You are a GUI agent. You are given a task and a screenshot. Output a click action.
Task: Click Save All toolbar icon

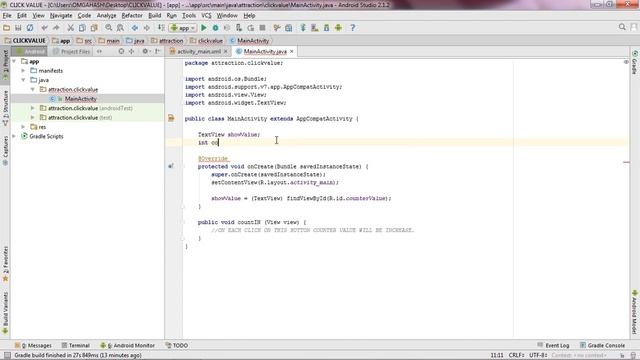18,28
